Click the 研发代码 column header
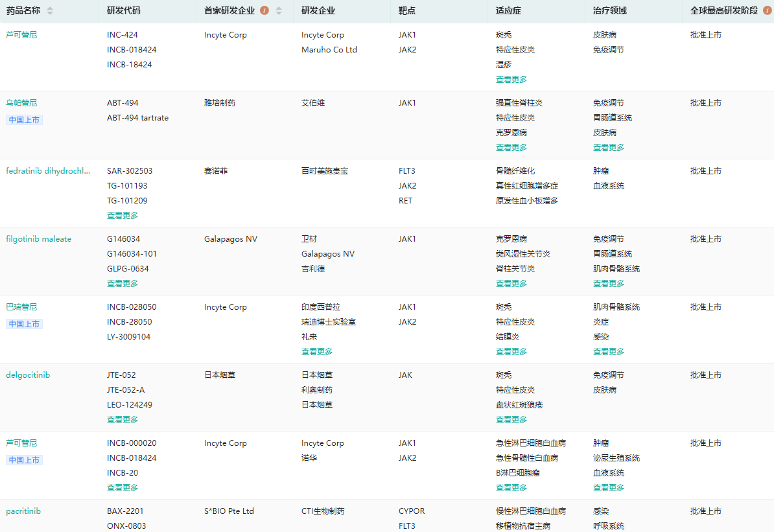Screen dimensions: 774x532 [123, 10]
